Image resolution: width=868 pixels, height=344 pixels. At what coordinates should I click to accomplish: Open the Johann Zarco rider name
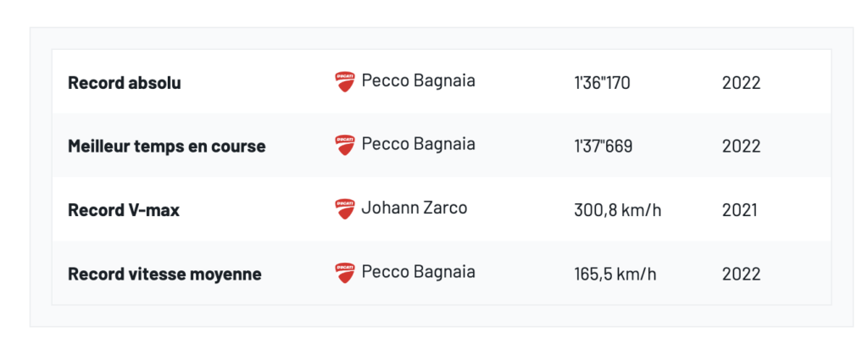(414, 208)
